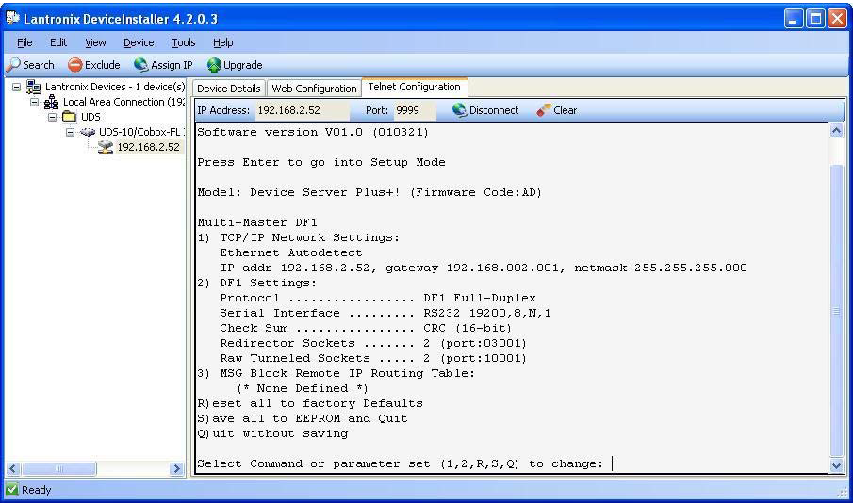Click the Port field showing 9999
Viewport: 853px width, 504px height.
pos(415,110)
